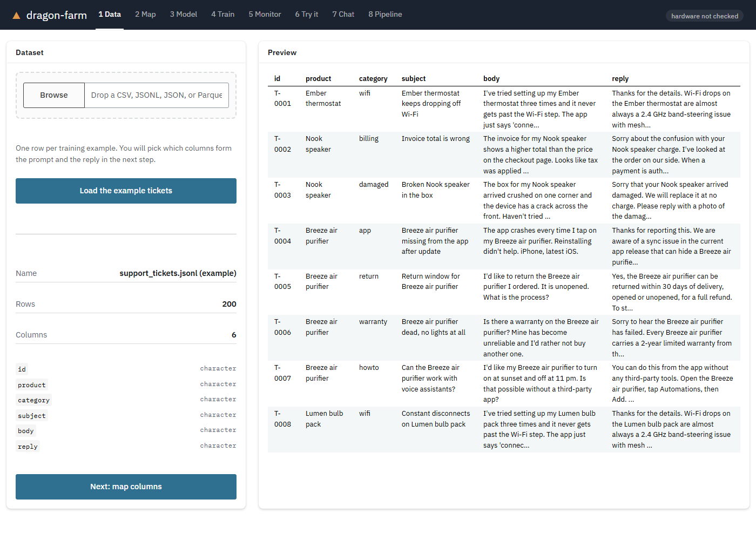Image resolution: width=756 pixels, height=540 pixels.
Task: Click the reply column header
Action: pyautogui.click(x=620, y=79)
